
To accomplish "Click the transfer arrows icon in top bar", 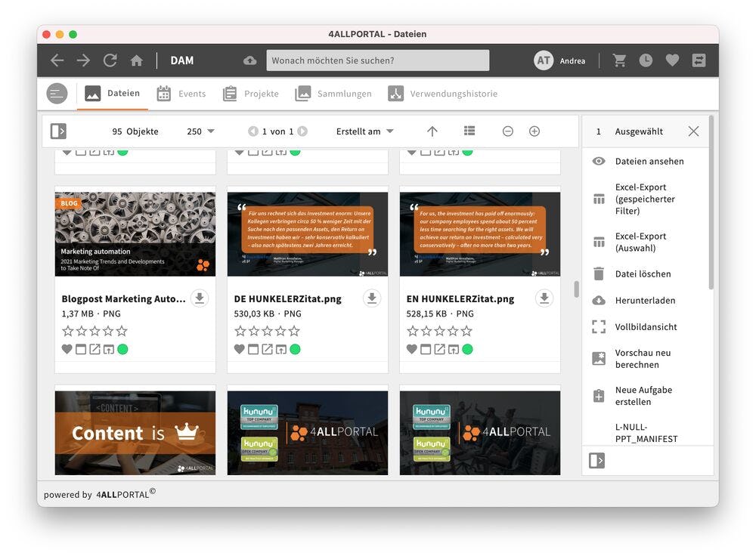I will pyautogui.click(x=699, y=60).
